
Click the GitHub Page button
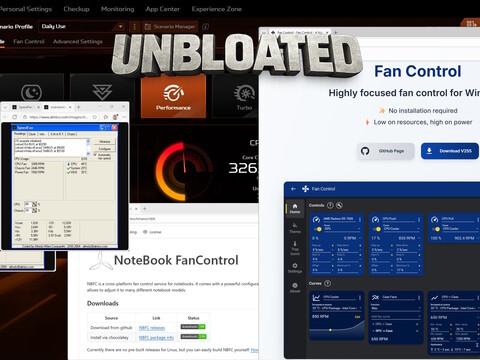386,151
